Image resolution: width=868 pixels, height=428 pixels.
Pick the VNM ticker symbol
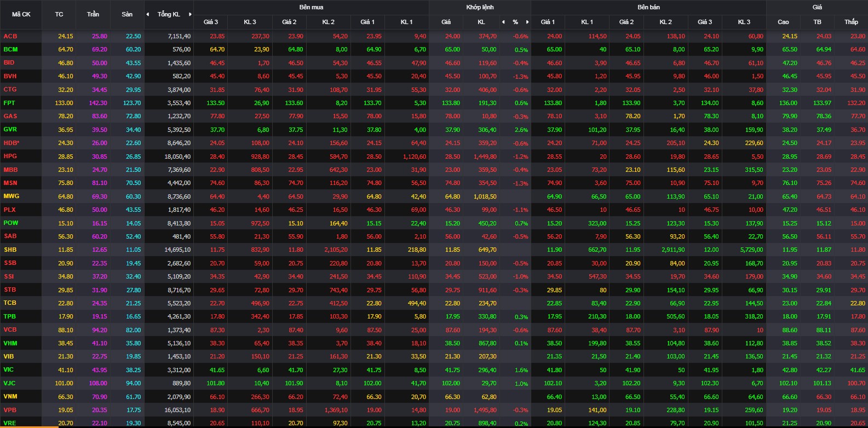coord(10,396)
